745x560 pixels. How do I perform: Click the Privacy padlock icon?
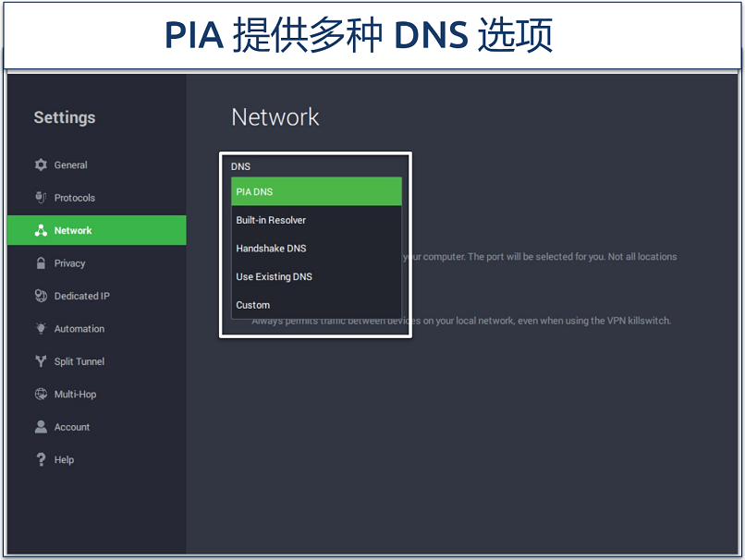[x=41, y=263]
